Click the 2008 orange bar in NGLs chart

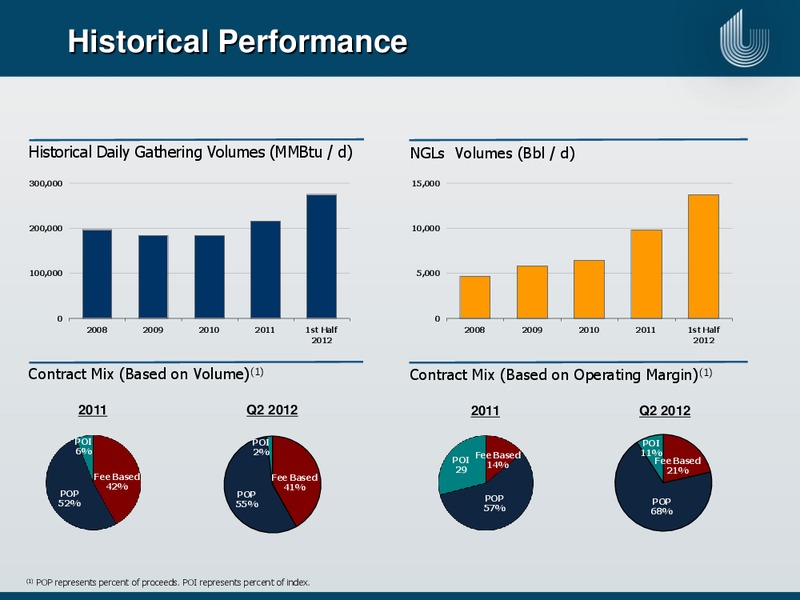point(474,297)
